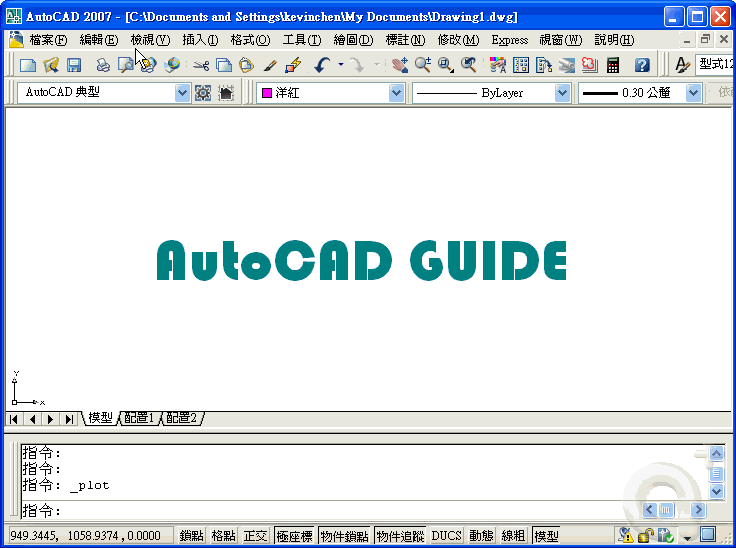Screen dimensions: 736x548
Task: Click the Clean Screen status icon
Action: 708,534
